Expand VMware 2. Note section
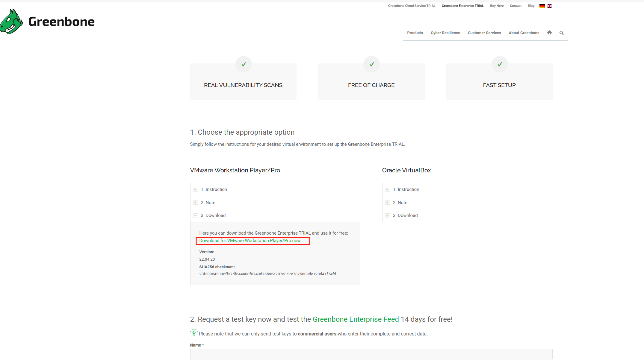 click(x=208, y=203)
